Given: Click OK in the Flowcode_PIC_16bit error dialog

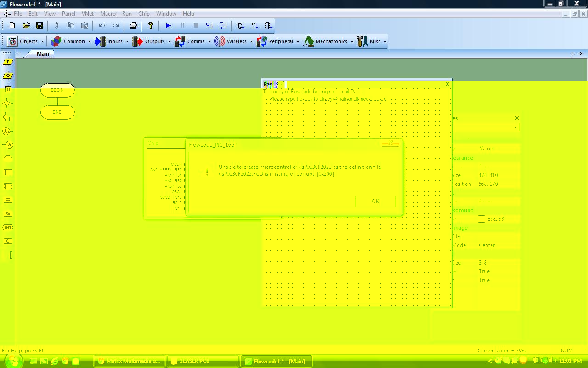Looking at the screenshot, I should [x=375, y=201].
